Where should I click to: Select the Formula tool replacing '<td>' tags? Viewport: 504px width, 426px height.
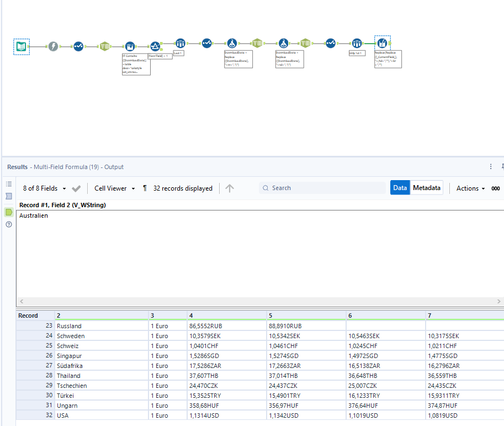(283, 43)
